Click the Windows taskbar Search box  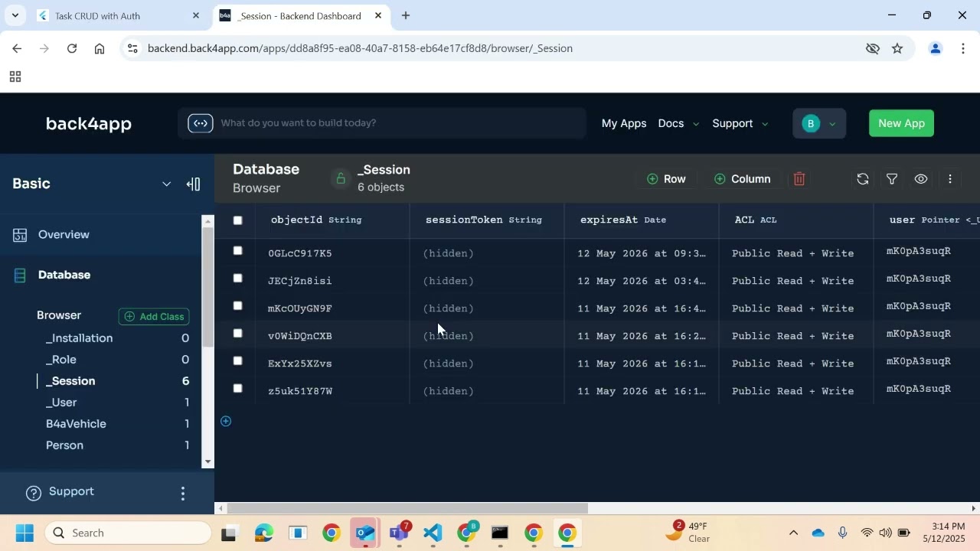128,533
